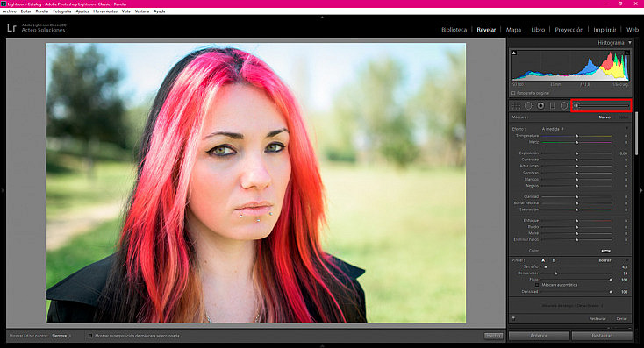Click the Hecho button below the photo
The height and width of the screenshot is (348, 644).
click(x=493, y=336)
